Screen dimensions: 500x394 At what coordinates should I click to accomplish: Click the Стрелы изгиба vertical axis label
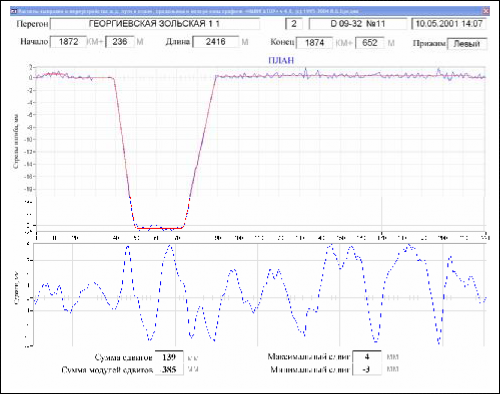tap(16, 142)
